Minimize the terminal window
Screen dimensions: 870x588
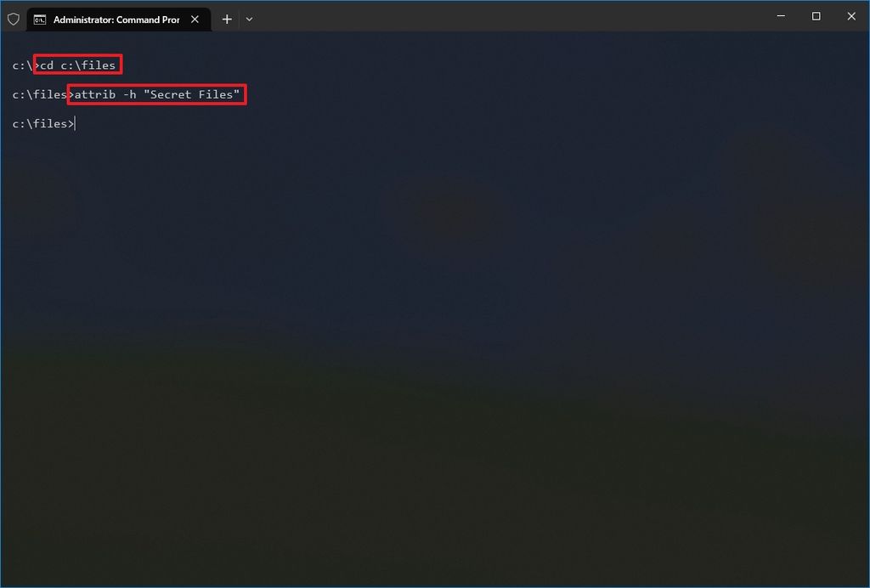click(781, 16)
